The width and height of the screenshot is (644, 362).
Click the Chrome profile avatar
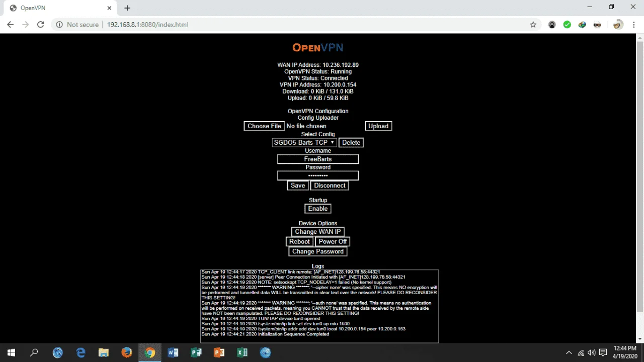618,24
